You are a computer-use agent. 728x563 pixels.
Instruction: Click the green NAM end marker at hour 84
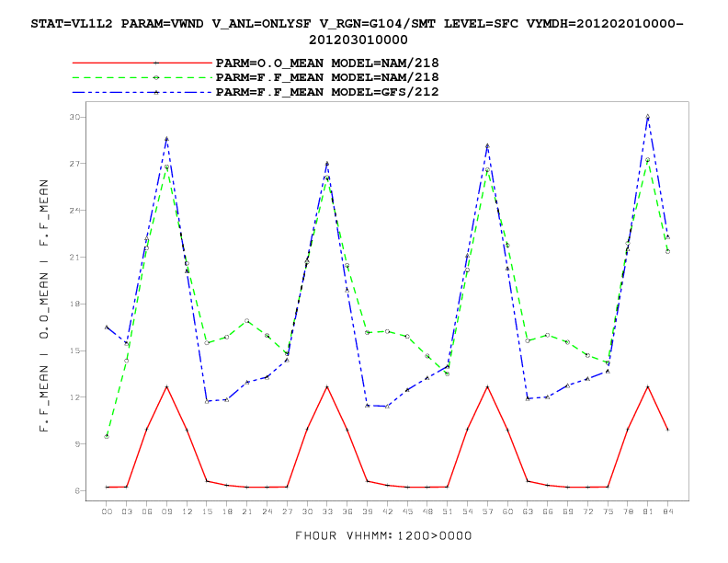pos(667,252)
